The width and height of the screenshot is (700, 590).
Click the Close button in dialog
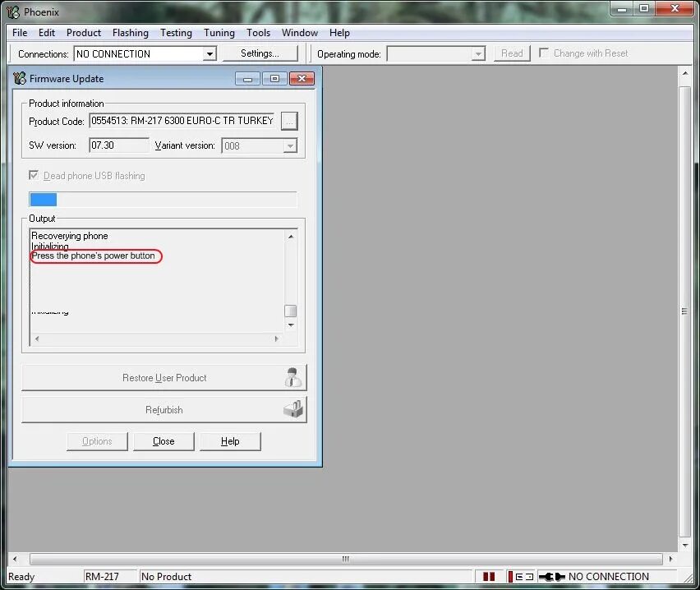(x=163, y=441)
